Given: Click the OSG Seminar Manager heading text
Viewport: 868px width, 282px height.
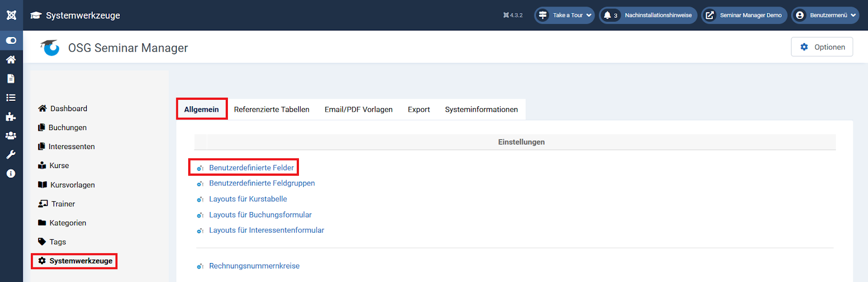Looking at the screenshot, I should click(128, 48).
